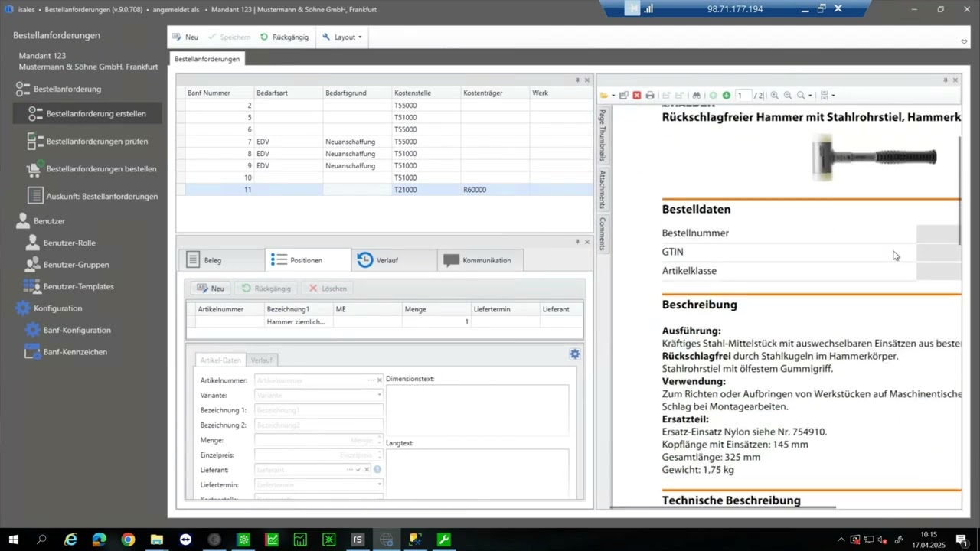Click the page number field in viewer
The width and height of the screenshot is (980, 551).
pos(743,96)
